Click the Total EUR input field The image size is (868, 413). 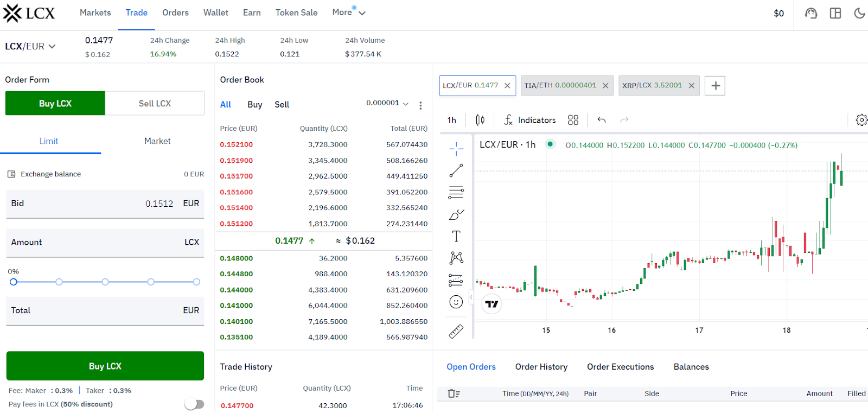click(x=105, y=310)
